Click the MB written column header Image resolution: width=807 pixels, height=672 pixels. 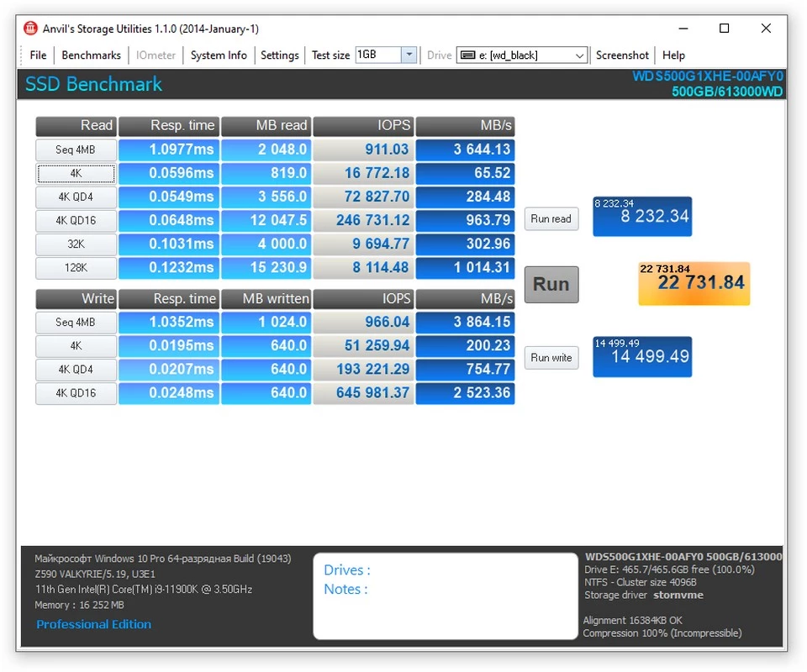tap(266, 299)
